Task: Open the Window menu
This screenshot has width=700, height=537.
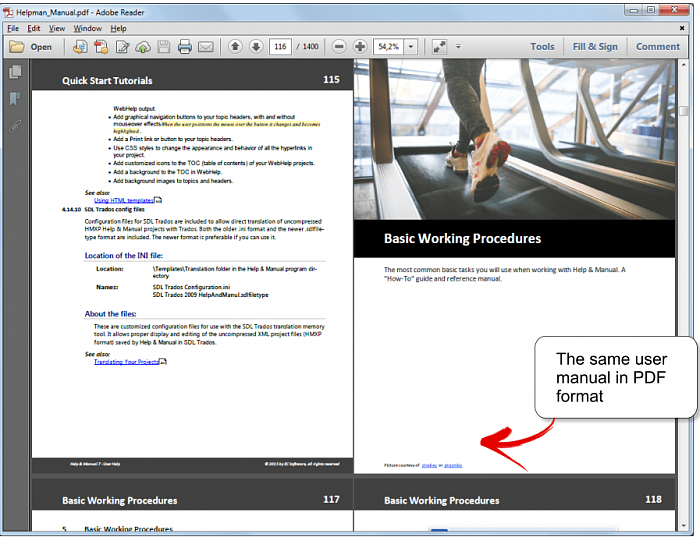Action: 87,28
